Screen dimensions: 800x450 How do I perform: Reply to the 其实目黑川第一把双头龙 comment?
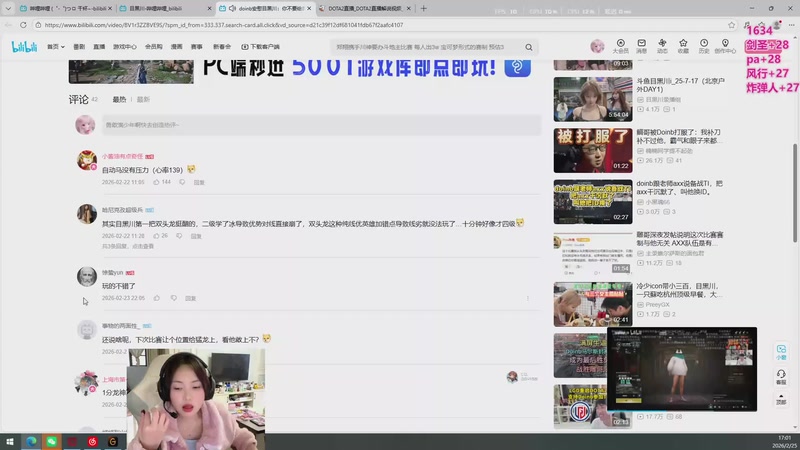coord(196,236)
